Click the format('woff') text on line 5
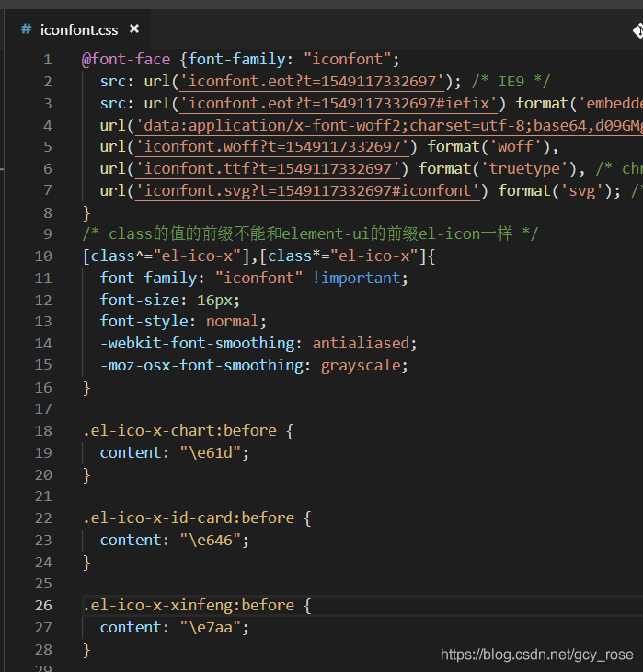 (489, 147)
